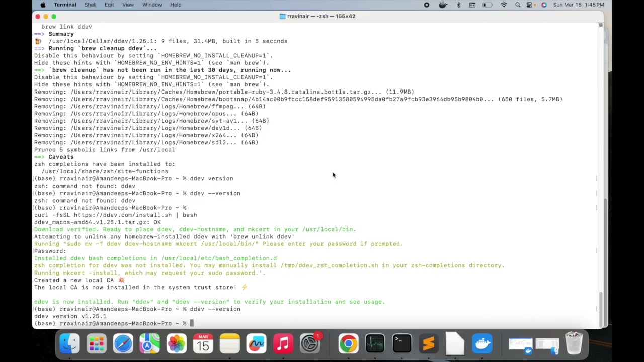Open System Settings with badge
The height and width of the screenshot is (362, 644).
(x=310, y=344)
